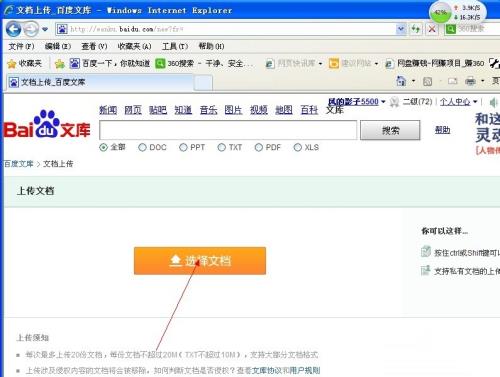Open the 网盘赚钱 favorites bar link
This screenshot has width=500, height=377.
[x=435, y=63]
